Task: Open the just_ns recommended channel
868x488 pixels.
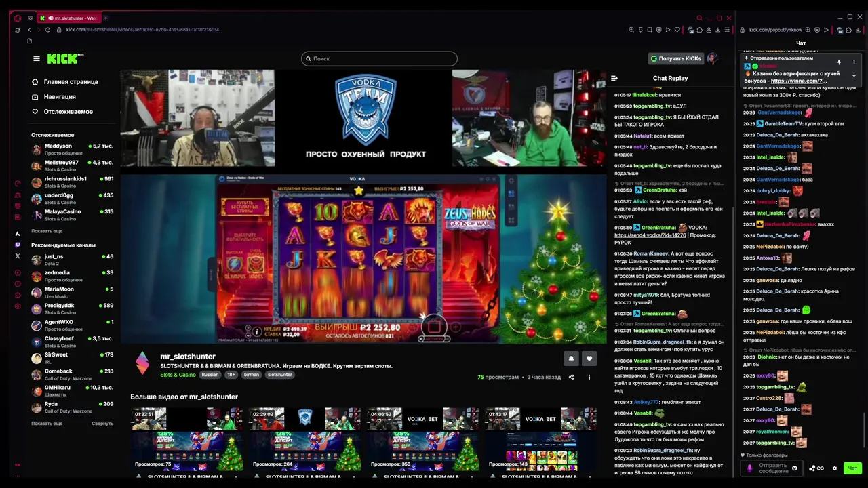Action: [72, 260]
